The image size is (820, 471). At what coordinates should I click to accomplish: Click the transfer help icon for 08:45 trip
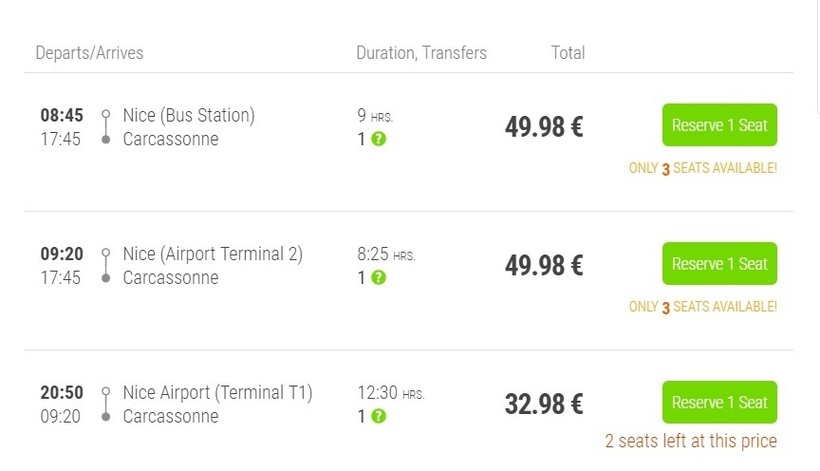coord(379,139)
